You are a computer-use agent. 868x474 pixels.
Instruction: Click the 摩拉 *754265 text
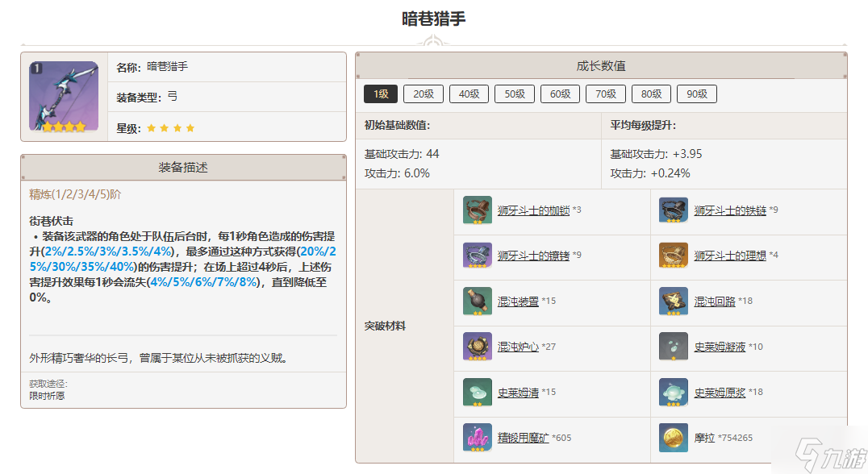(x=723, y=438)
